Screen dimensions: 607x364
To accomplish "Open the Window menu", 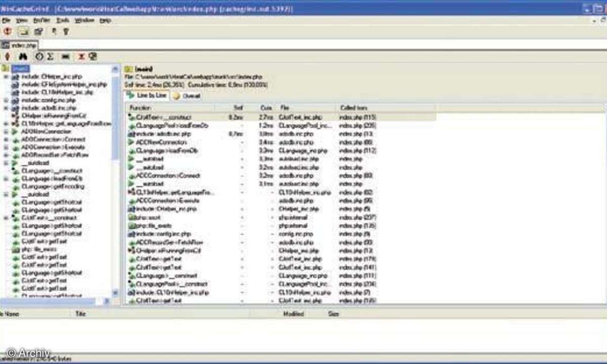I will (84, 20).
